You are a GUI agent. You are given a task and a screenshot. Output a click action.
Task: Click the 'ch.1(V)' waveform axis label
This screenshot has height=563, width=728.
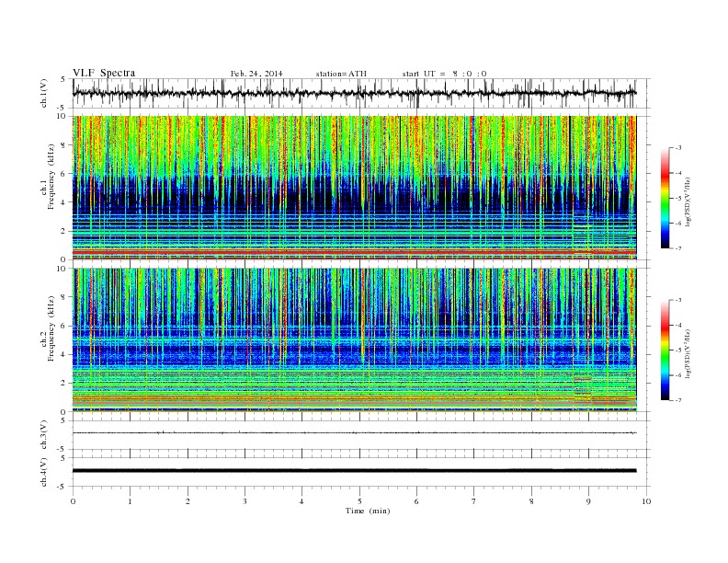pos(44,93)
